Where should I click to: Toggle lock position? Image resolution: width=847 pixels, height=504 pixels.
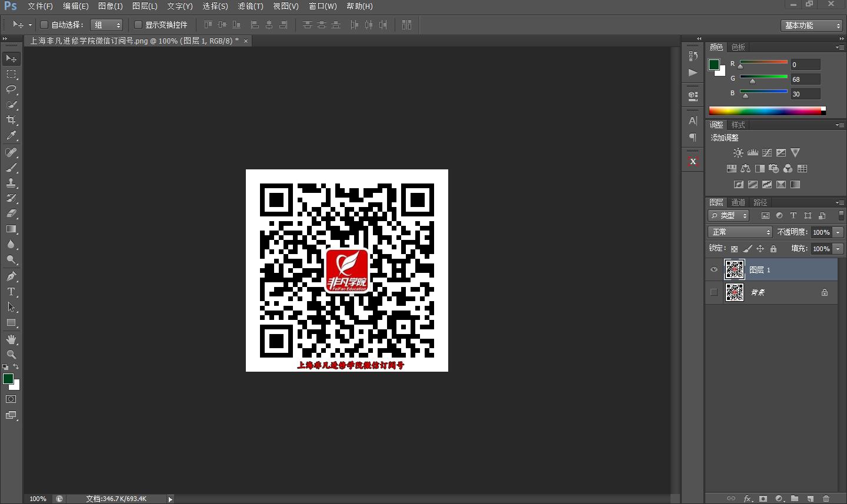pyautogui.click(x=760, y=249)
